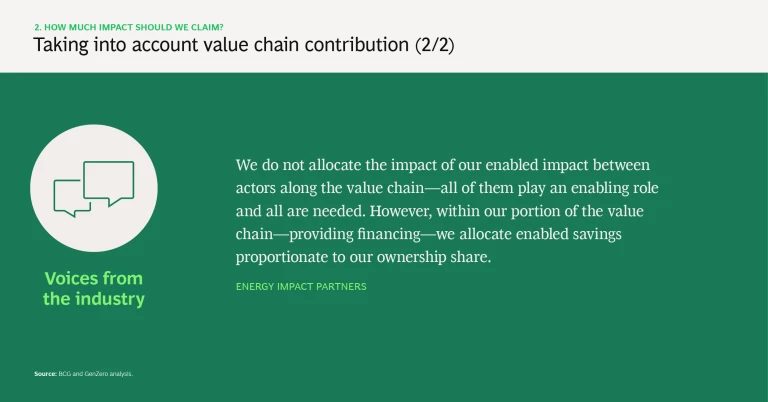Click the quote line starting 'We do not allocate'
This screenshot has width=768, height=402.
(x=443, y=164)
